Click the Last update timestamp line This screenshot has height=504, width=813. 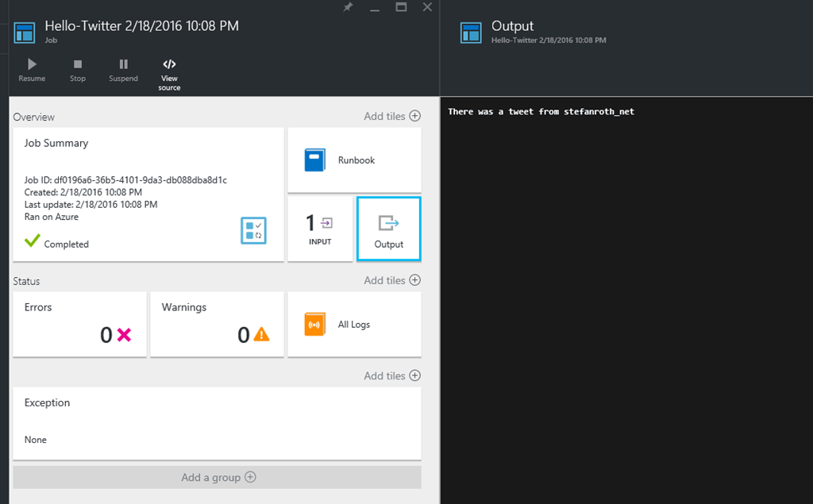(91, 204)
